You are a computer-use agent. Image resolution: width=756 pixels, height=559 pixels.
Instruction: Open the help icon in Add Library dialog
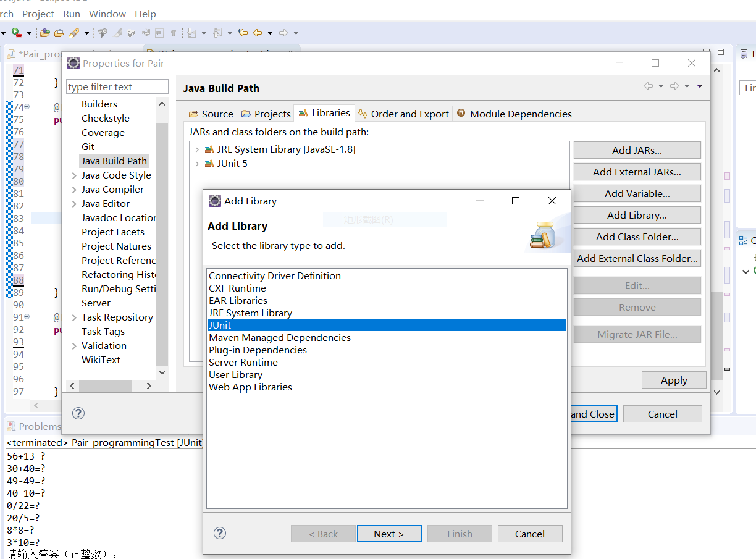coord(220,533)
